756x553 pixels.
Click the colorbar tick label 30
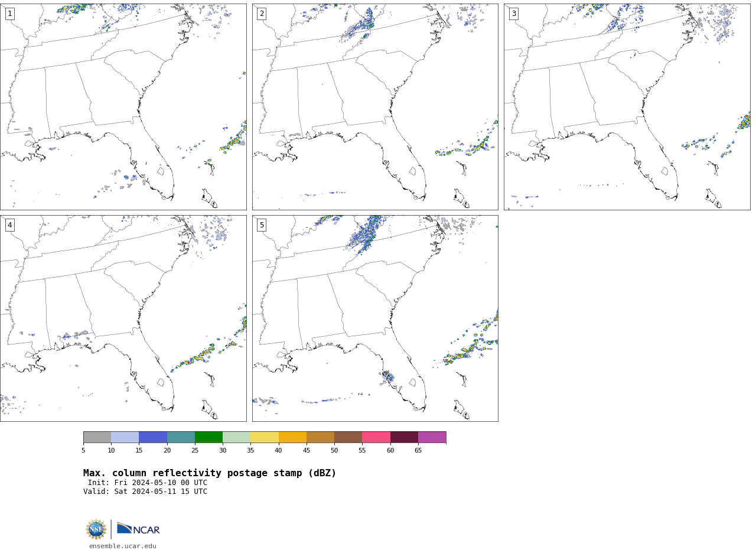pos(223,451)
